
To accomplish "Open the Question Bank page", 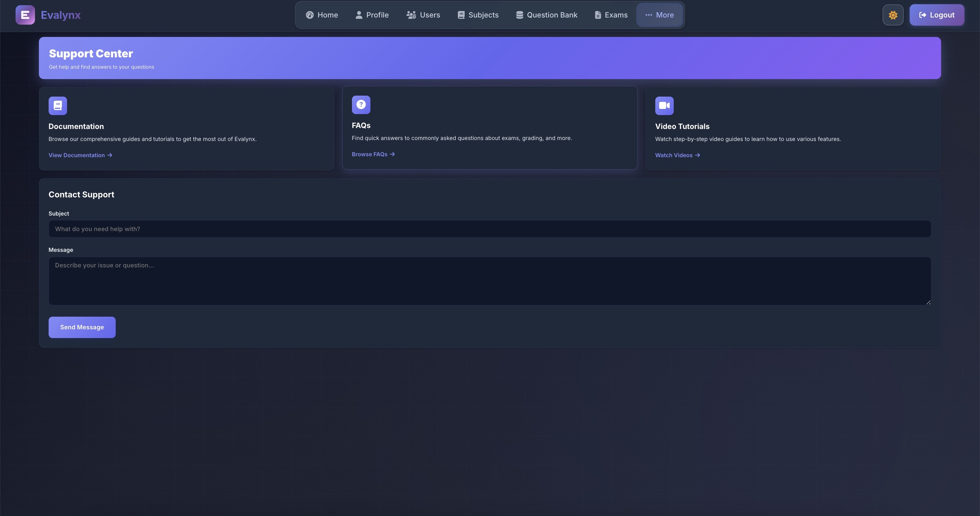I will 546,15.
